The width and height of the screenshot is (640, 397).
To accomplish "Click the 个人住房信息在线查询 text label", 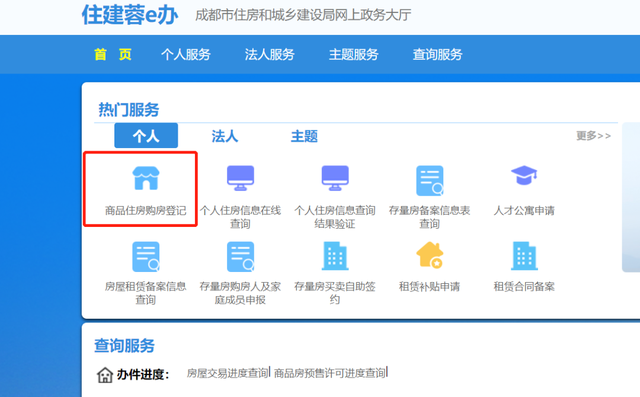I will [240, 217].
